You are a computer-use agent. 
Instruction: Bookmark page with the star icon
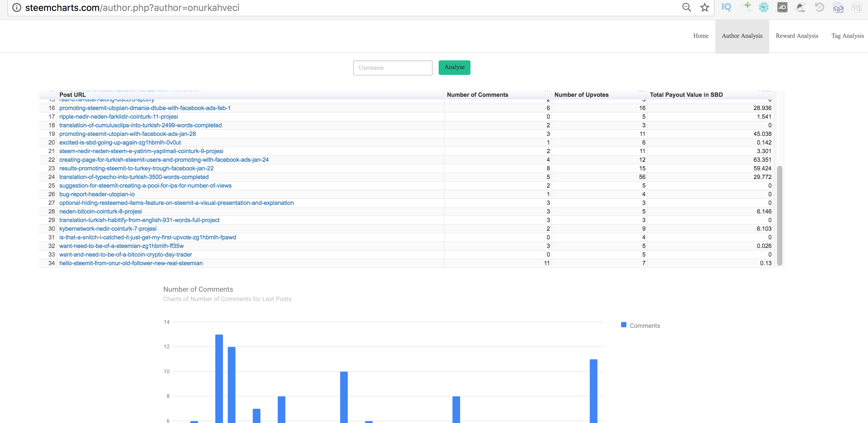point(704,7)
